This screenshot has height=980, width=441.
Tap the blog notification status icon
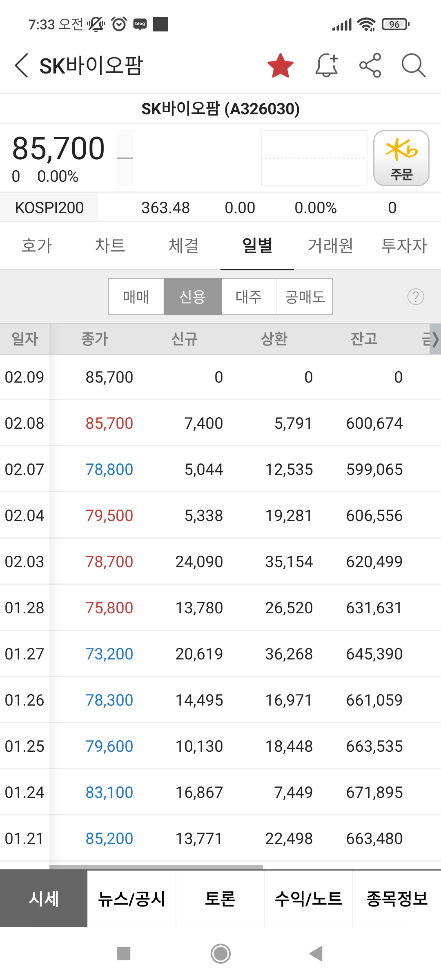tap(140, 24)
